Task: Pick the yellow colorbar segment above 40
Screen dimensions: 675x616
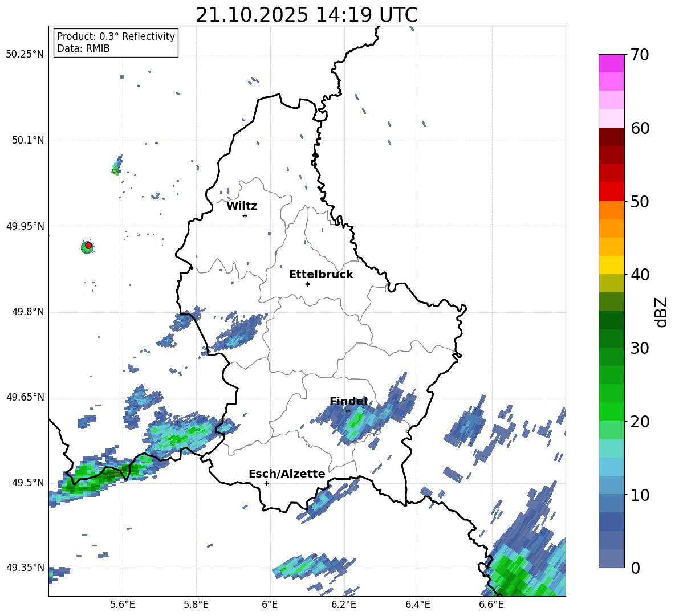Action: coord(611,265)
